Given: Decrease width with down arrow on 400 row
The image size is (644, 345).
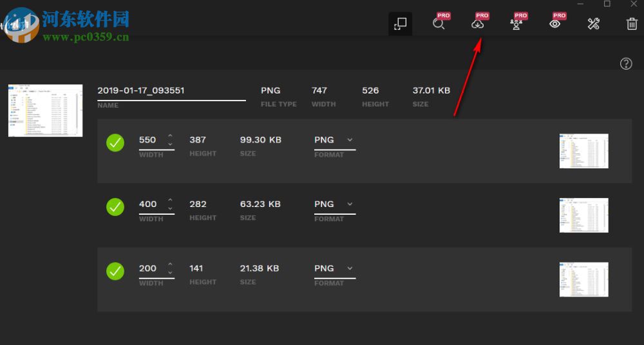Looking at the screenshot, I should pos(170,208).
